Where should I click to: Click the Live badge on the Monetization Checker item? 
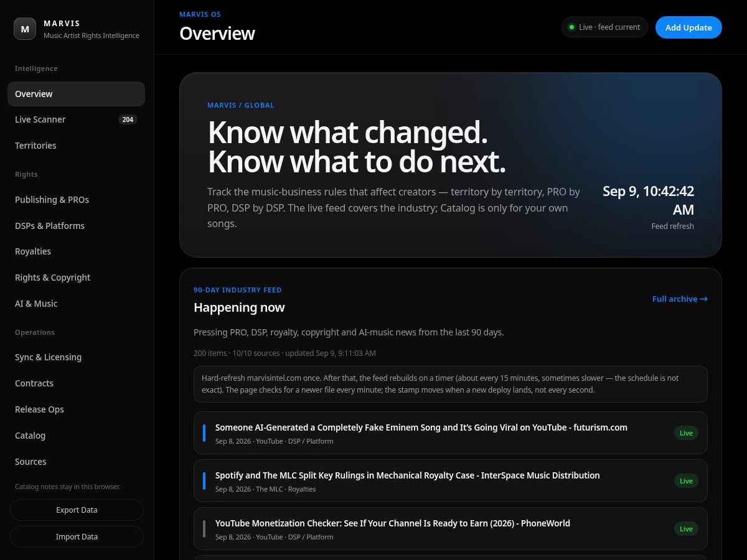click(686, 529)
